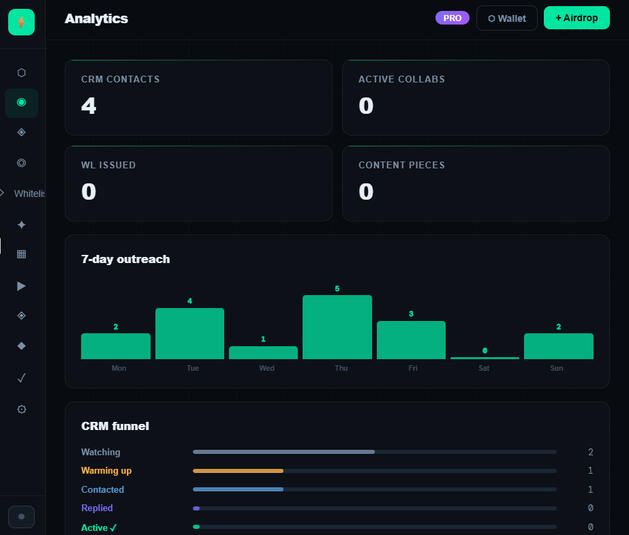Open the grid calendar sidebar icon

click(21, 254)
